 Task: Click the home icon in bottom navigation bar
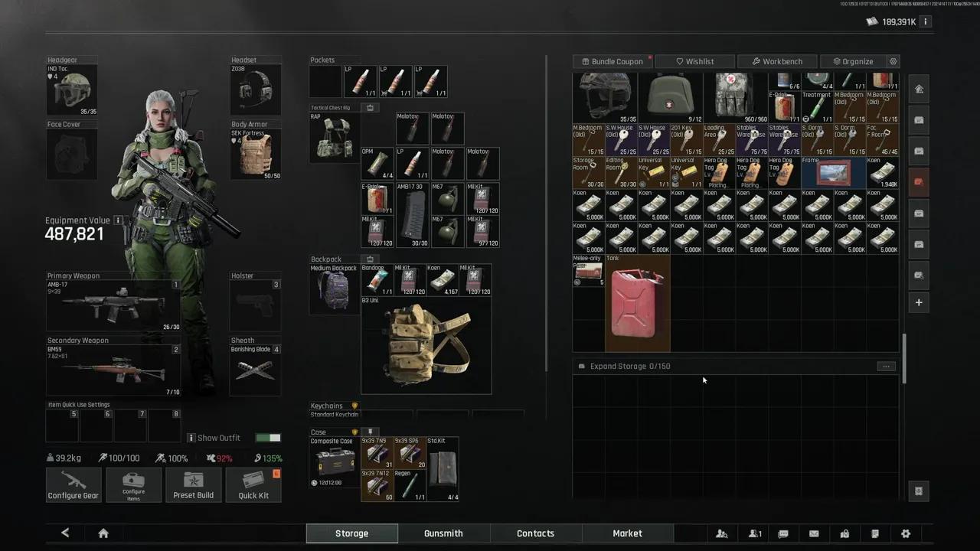(103, 533)
